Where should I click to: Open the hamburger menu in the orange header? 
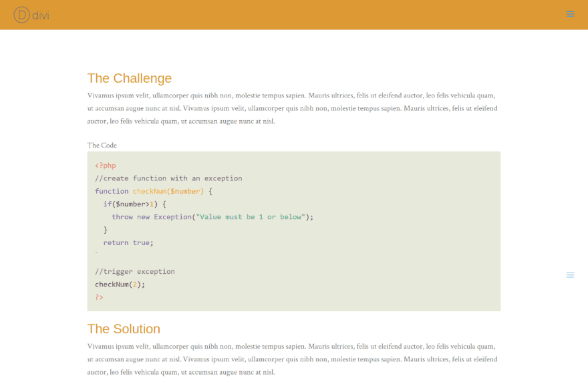[x=570, y=14]
